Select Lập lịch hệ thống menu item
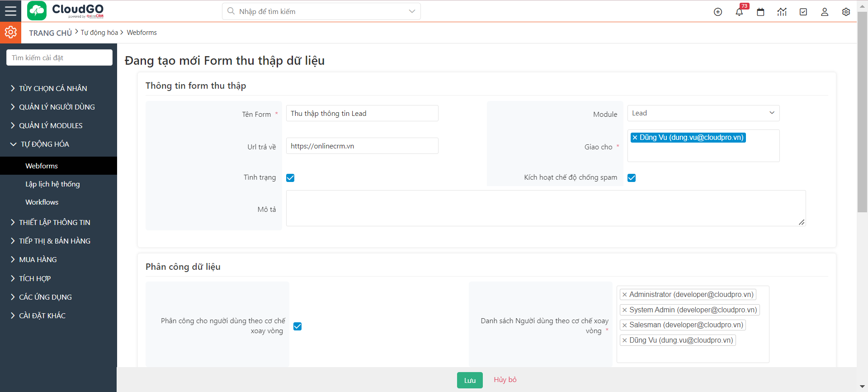The width and height of the screenshot is (868, 392). [52, 184]
